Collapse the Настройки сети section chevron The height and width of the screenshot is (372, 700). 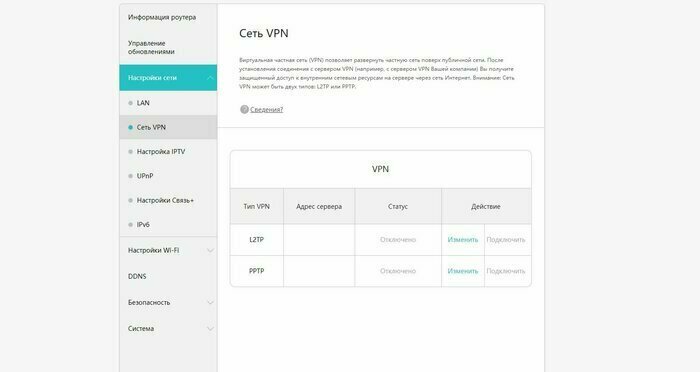pos(210,78)
